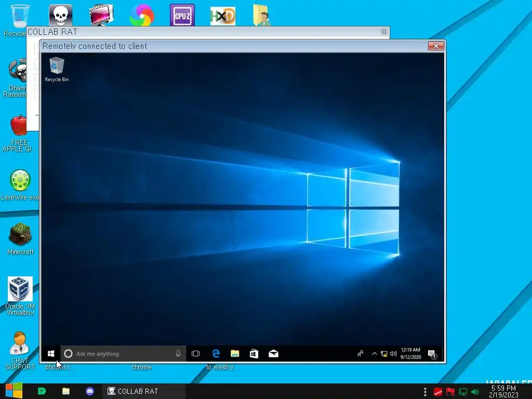The image size is (532, 399).
Task: Open the skull app icon on desktop
Action: (60, 15)
